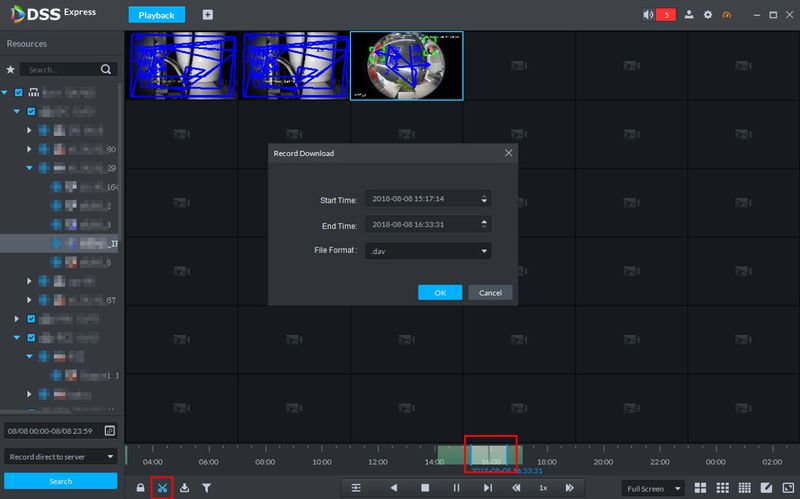Viewport: 800px width, 499px height.
Task: Open the File Format .dav dropdown
Action: (428, 251)
